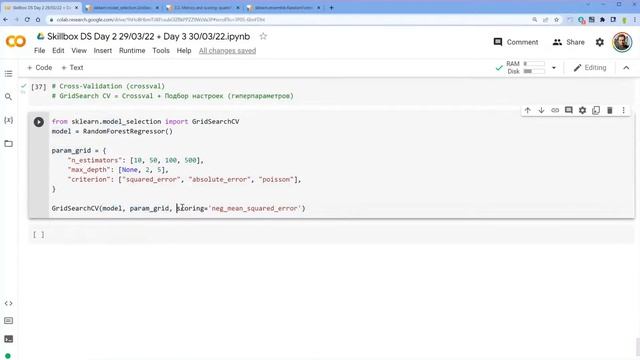Open the table of contents sidebar icon
Screen dimensions: 640x360
8,73
